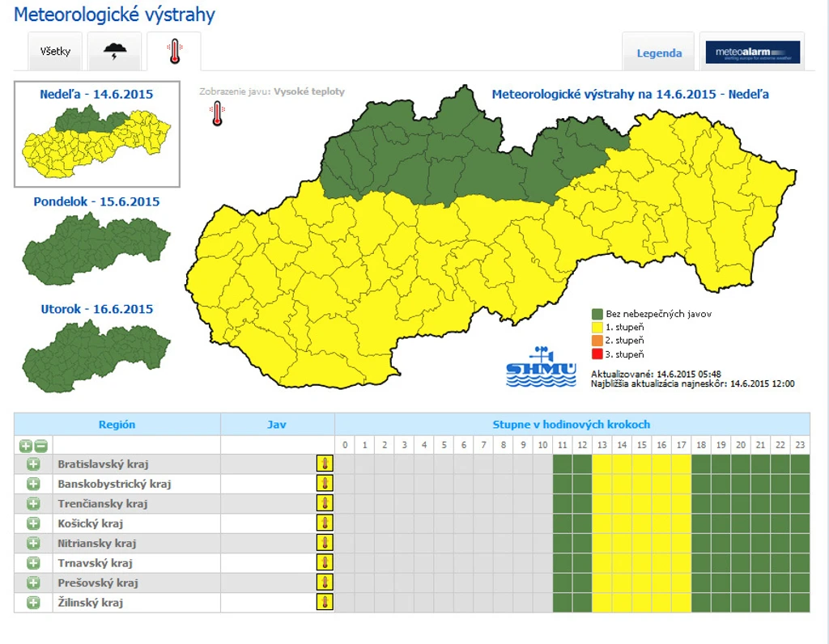Click 'Bratislavský kraj' region name
The width and height of the screenshot is (829, 644).
103,464
